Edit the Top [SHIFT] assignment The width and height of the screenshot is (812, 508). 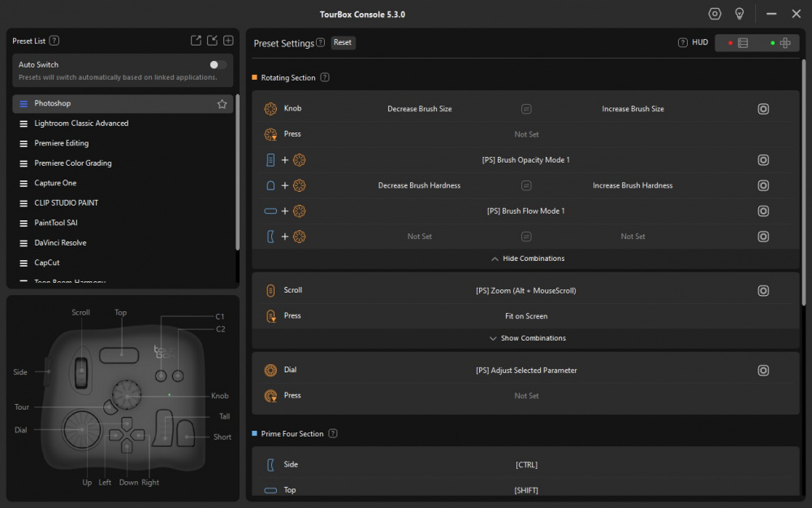526,490
